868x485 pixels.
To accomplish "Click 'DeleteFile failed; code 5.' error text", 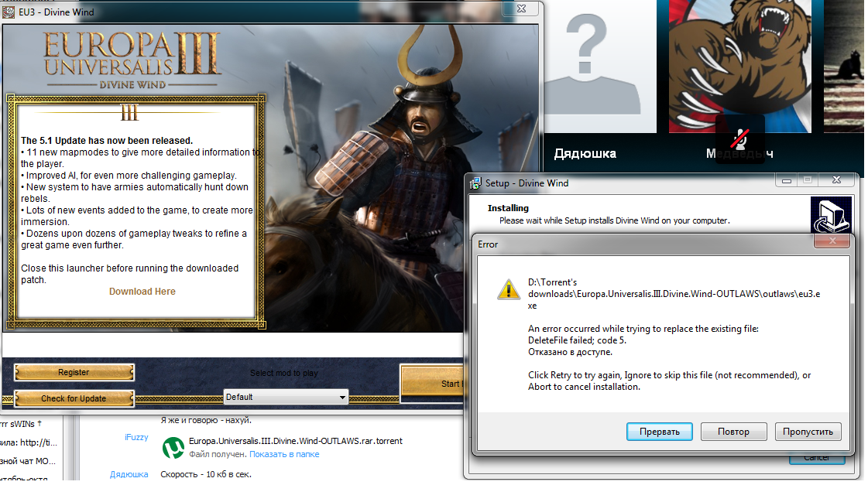I will pyautogui.click(x=577, y=340).
